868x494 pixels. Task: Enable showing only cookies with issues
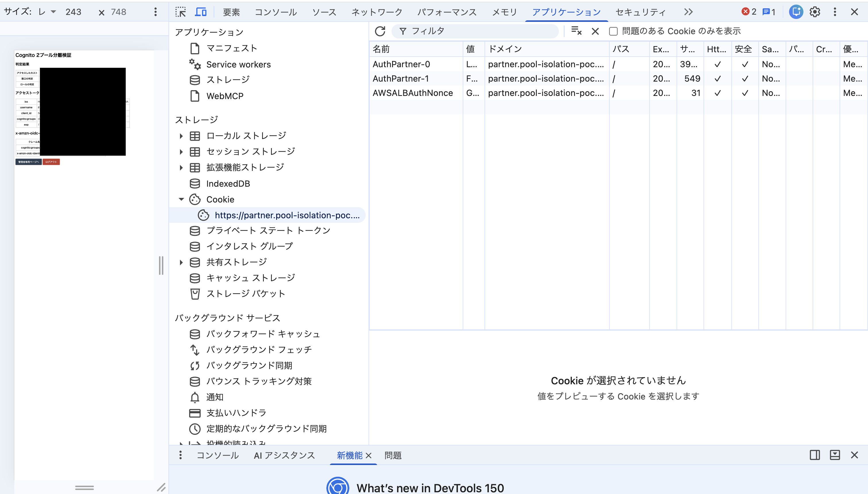click(x=613, y=31)
